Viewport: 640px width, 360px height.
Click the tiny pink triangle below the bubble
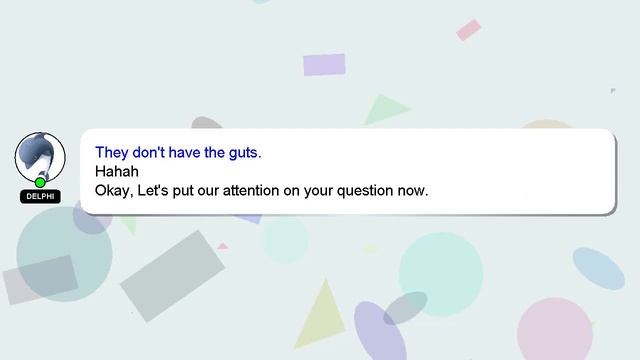(x=222, y=246)
